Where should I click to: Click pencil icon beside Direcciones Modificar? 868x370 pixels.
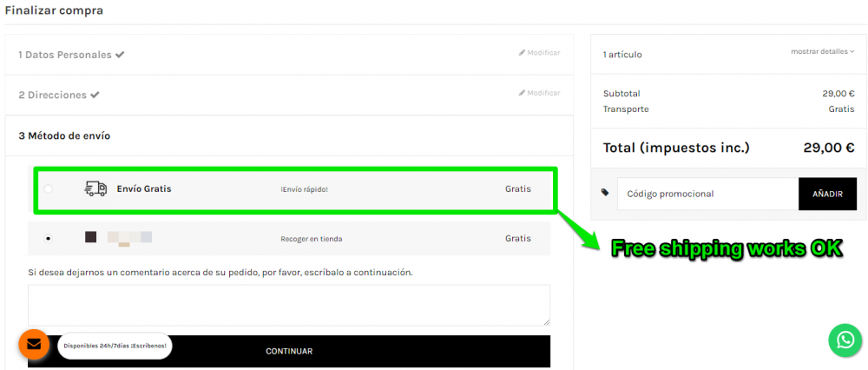click(522, 93)
